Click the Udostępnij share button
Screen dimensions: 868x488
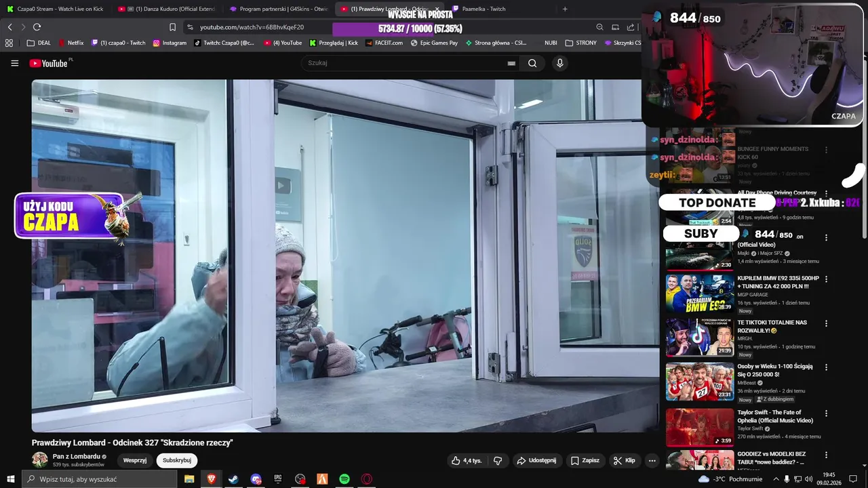(536, 460)
